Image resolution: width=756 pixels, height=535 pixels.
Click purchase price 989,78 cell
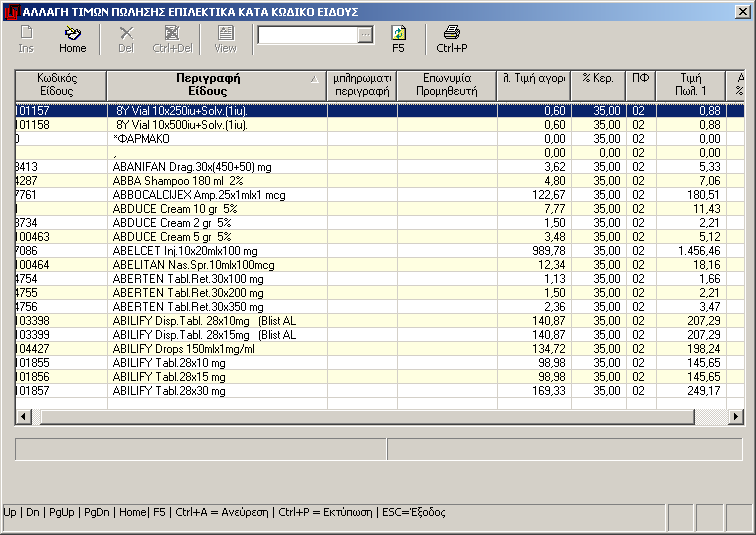pyautogui.click(x=534, y=251)
